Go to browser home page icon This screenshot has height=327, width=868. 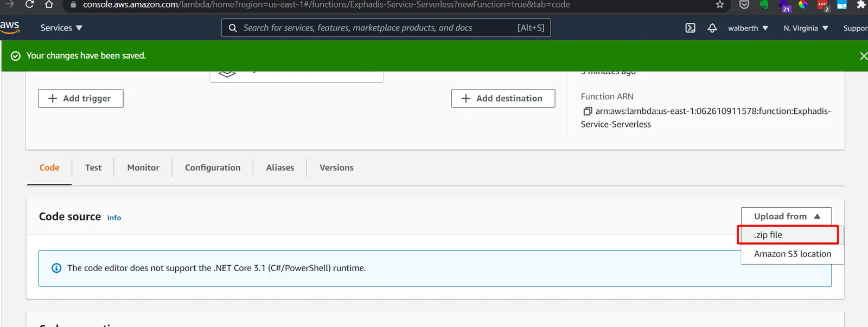[x=49, y=4]
